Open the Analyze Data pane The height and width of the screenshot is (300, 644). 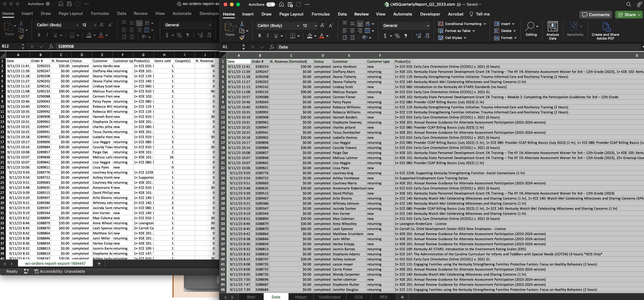(x=552, y=30)
